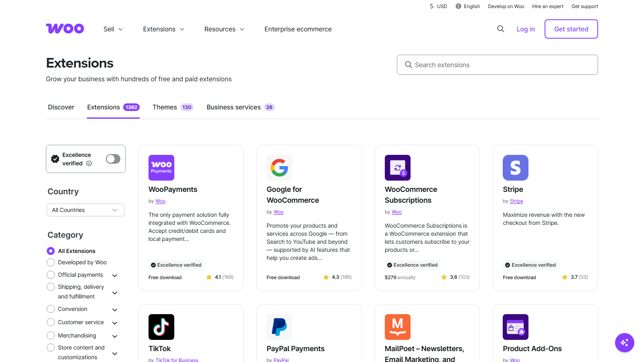Open the site search magnifier icon
Screen dimensions: 644x362
(x=501, y=29)
